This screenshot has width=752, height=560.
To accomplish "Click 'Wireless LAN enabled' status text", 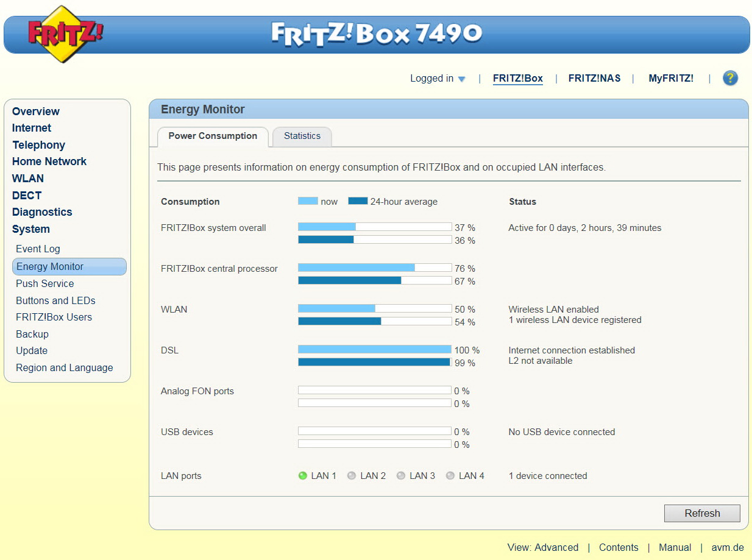I will 554,310.
